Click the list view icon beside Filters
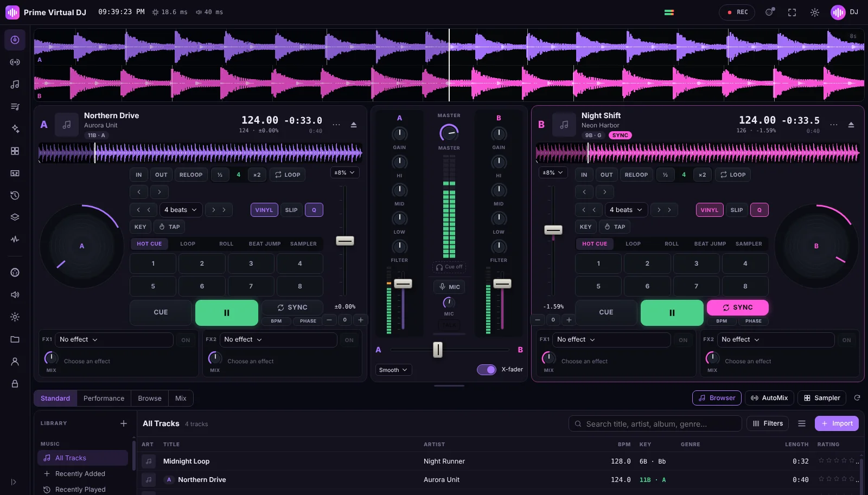This screenshot has width=868, height=495. coord(802,423)
